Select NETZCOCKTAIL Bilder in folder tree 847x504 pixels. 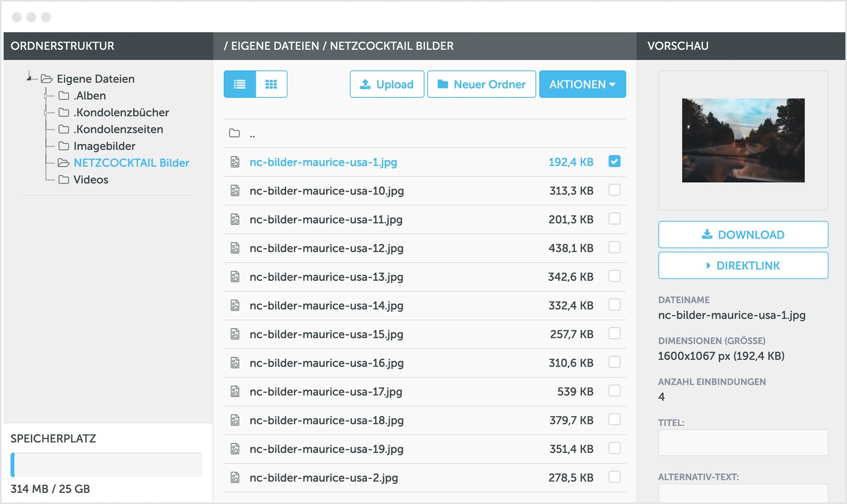click(131, 163)
